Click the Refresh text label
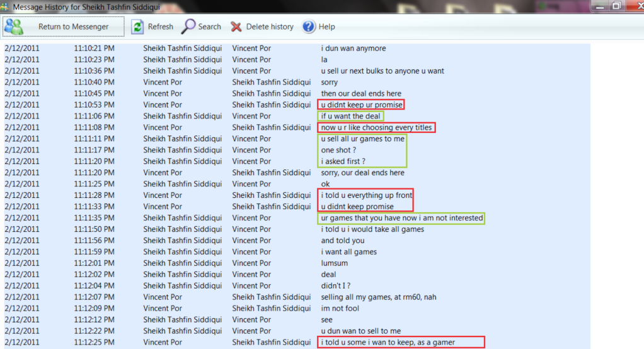The height and width of the screenshot is (349, 644). click(x=160, y=26)
